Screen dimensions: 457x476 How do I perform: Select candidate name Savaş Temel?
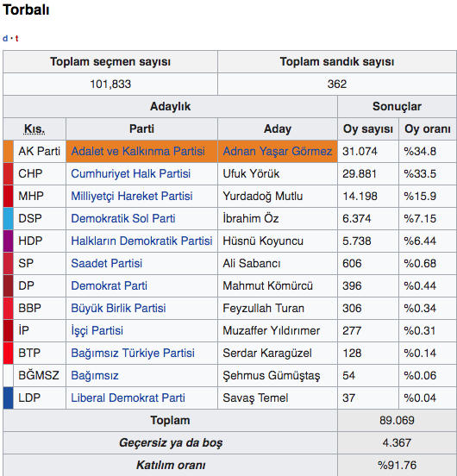point(255,398)
